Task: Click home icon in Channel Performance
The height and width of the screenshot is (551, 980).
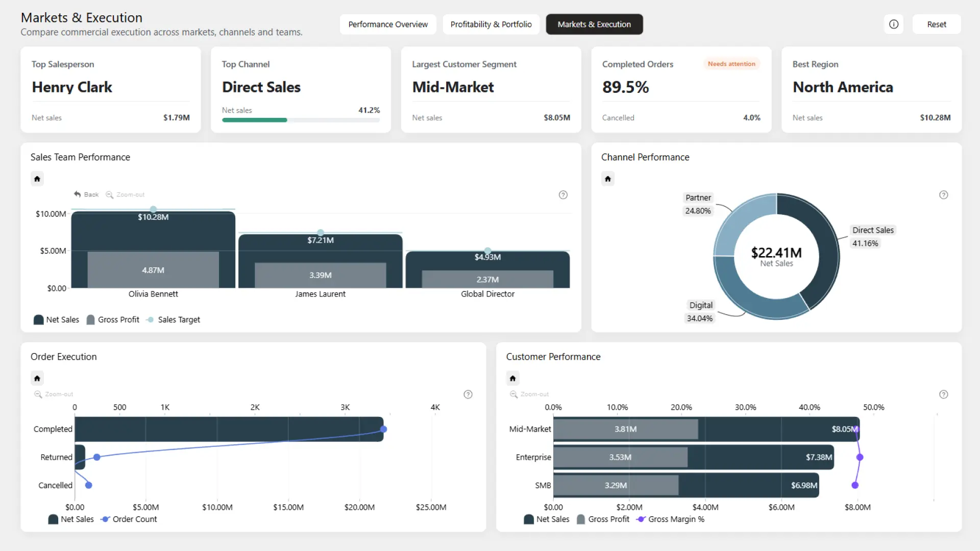Action: [608, 179]
